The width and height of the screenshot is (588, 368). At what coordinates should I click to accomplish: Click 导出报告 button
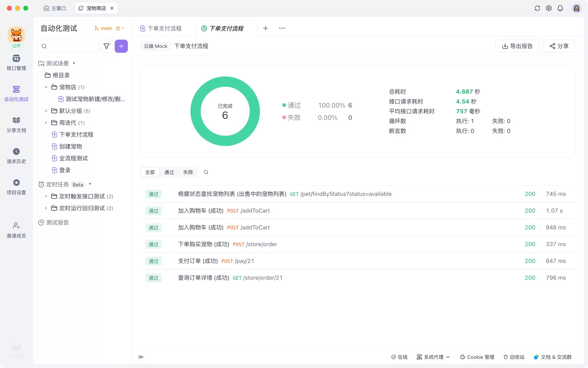(x=517, y=46)
